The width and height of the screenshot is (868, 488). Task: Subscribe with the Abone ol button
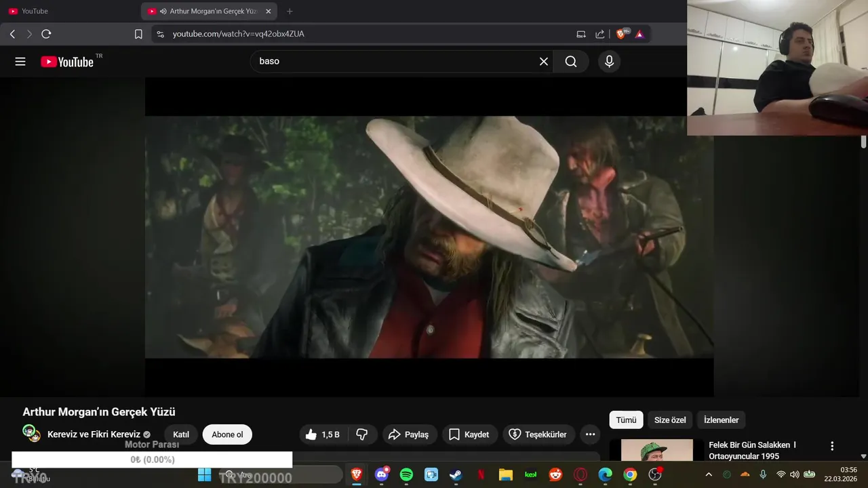227,434
